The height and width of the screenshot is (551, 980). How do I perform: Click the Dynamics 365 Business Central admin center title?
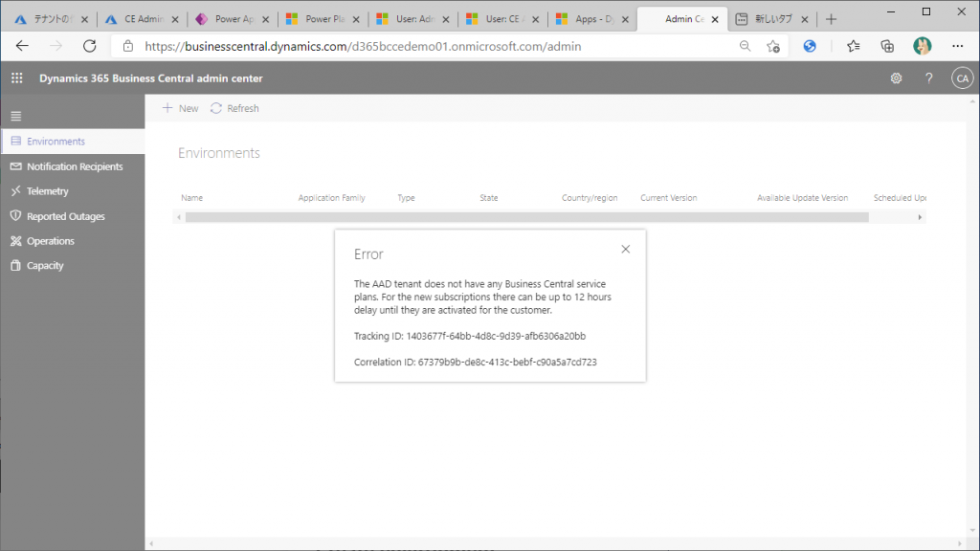[151, 78]
